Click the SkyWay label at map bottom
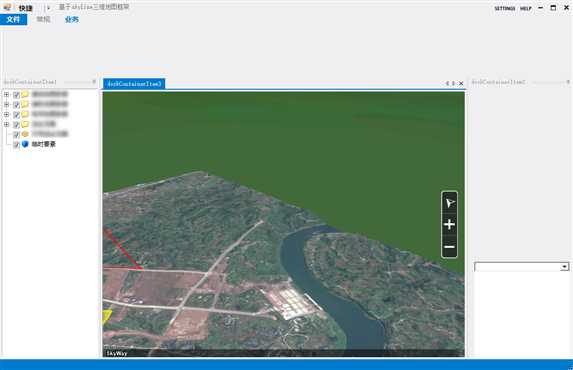The image size is (573, 370). tap(117, 353)
